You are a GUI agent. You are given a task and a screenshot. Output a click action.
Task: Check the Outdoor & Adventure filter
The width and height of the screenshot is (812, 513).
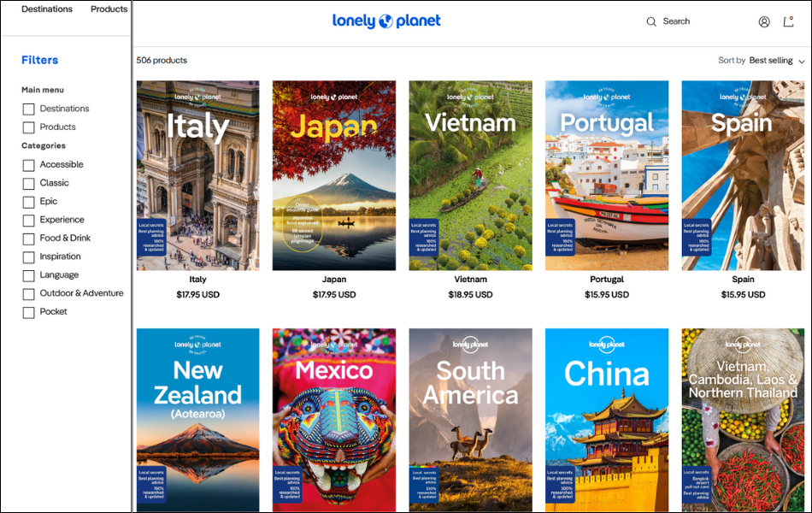(x=29, y=294)
